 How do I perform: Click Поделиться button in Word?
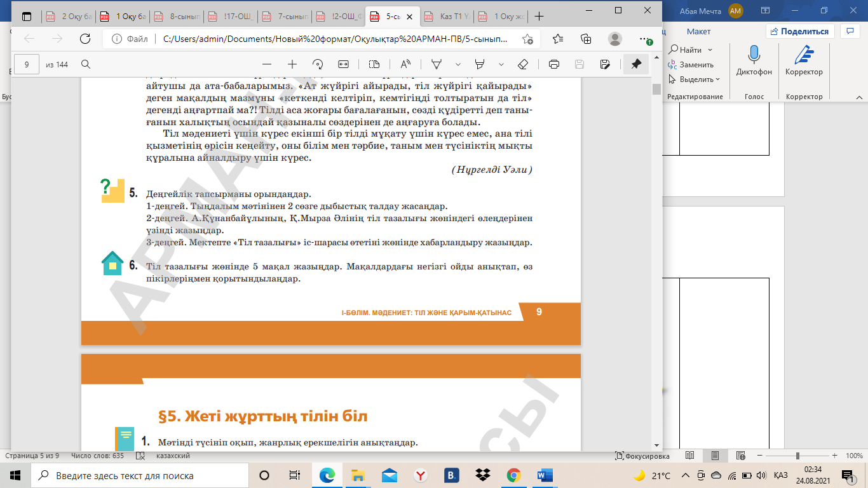point(799,31)
